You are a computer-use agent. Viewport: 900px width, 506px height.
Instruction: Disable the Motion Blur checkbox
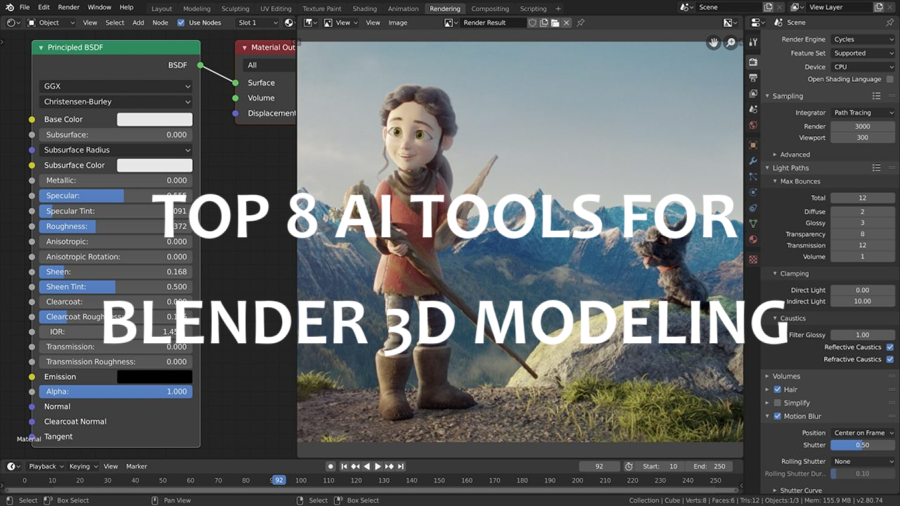coord(777,416)
